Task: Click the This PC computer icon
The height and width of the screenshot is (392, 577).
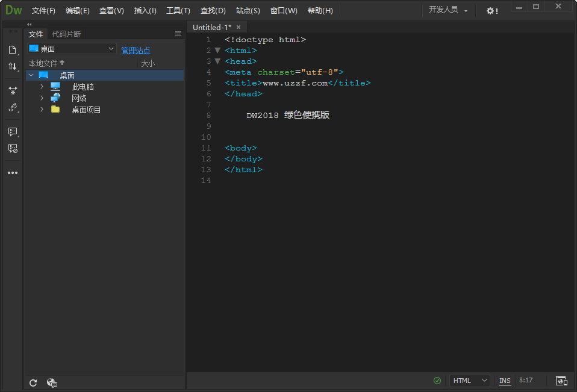Action: click(x=55, y=87)
